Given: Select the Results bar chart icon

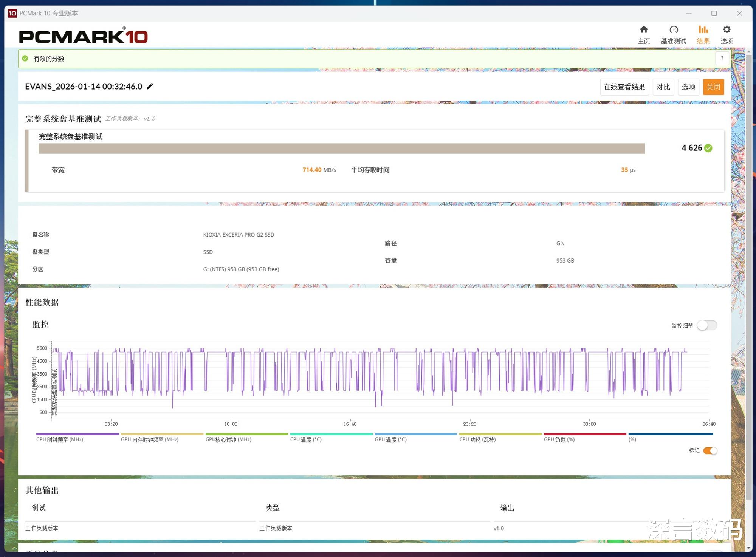Looking at the screenshot, I should pos(703,30).
